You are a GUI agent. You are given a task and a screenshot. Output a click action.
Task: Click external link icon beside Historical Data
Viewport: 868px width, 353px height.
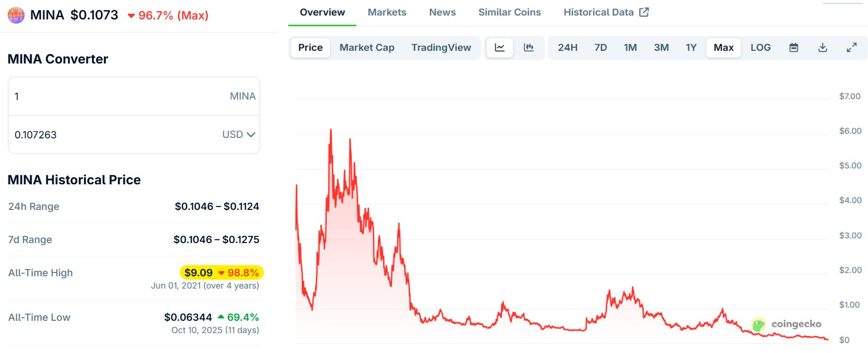point(644,12)
